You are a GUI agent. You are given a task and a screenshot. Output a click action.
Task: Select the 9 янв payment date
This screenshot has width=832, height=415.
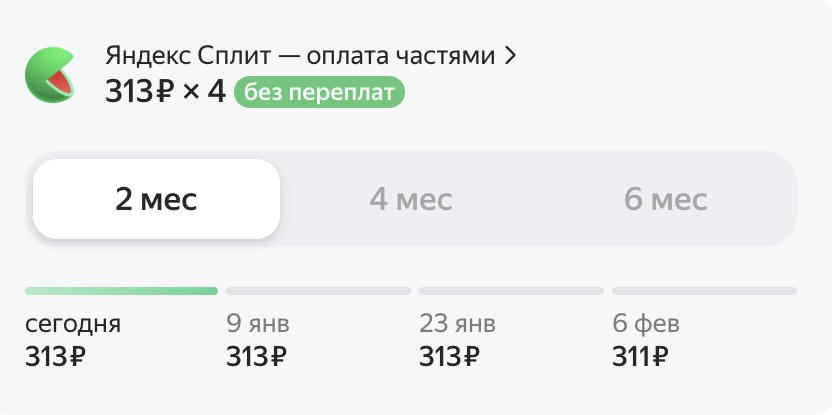point(258,324)
